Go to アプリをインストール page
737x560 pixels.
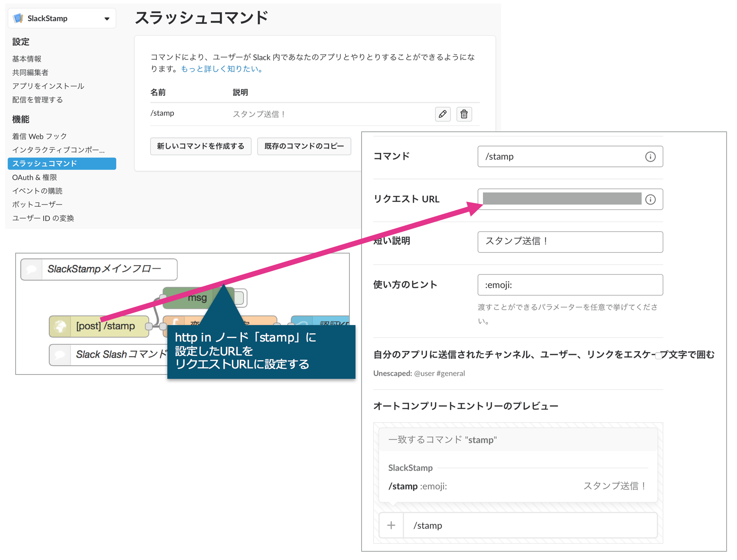(48, 86)
